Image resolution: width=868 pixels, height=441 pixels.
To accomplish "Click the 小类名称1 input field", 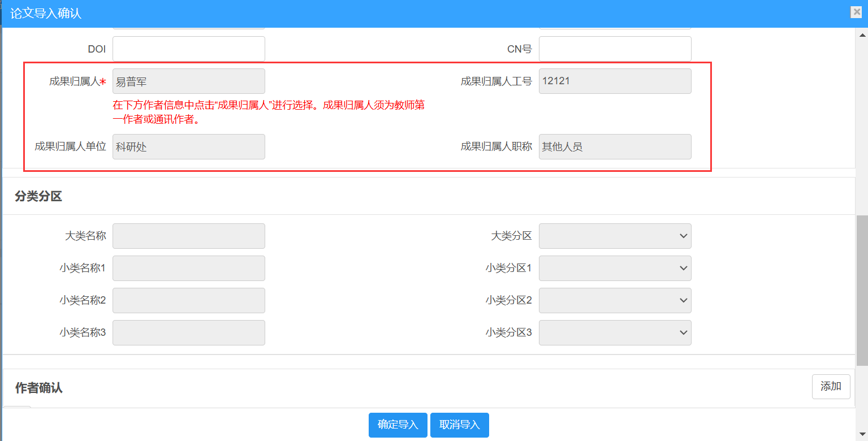I will [189, 268].
